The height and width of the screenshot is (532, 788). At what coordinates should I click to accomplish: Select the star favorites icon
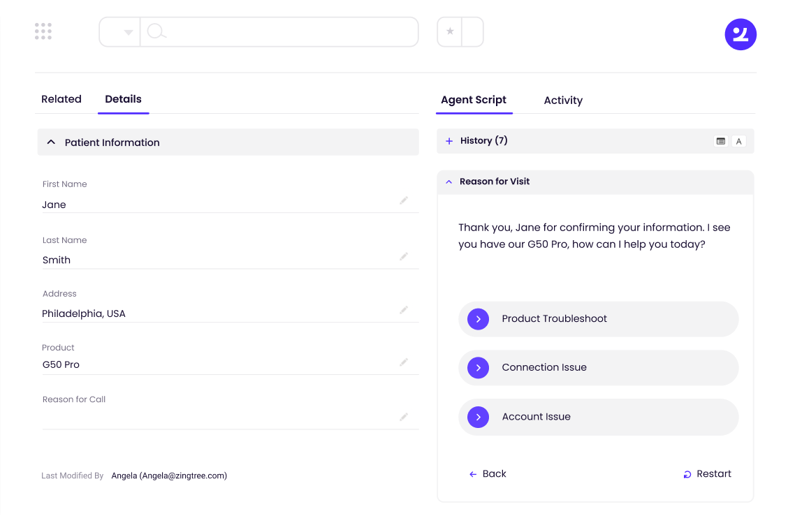[450, 31]
